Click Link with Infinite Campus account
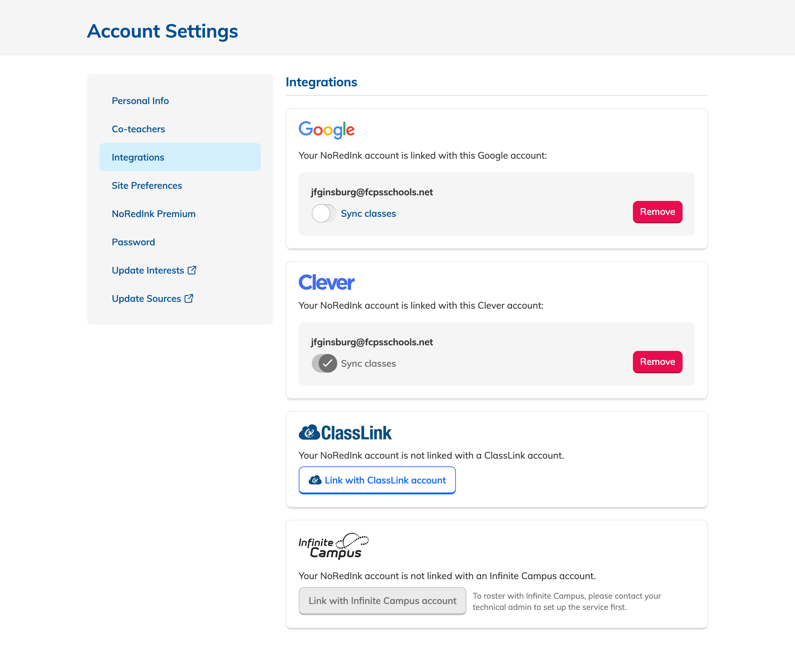795x672 pixels. coord(382,601)
